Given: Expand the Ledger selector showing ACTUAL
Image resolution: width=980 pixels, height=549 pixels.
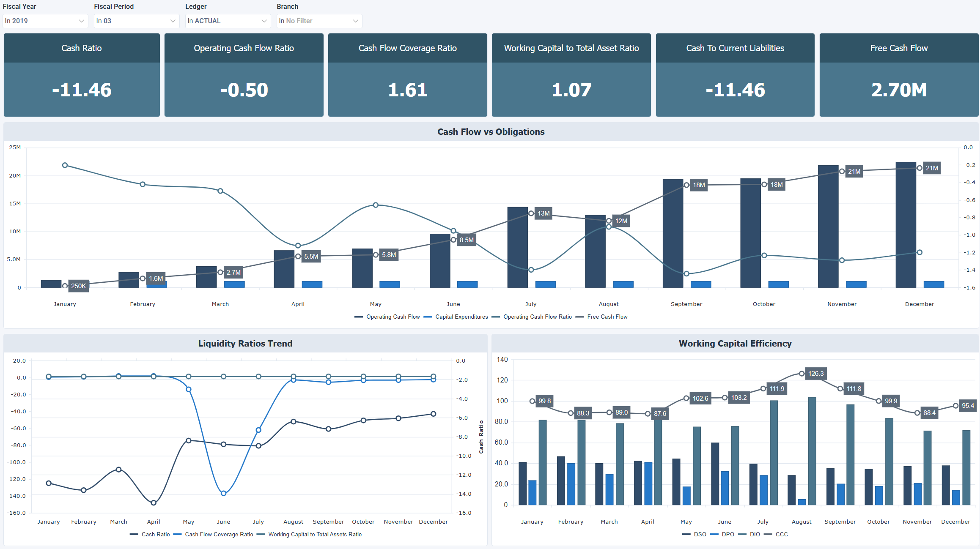Looking at the screenshot, I should pyautogui.click(x=228, y=21).
